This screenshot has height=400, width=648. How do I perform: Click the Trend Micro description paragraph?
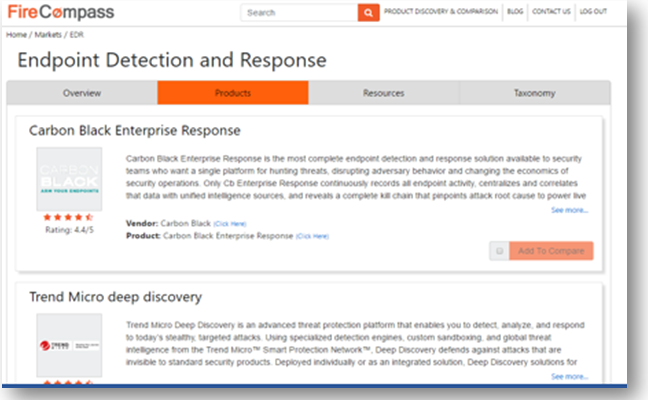pyautogui.click(x=355, y=344)
